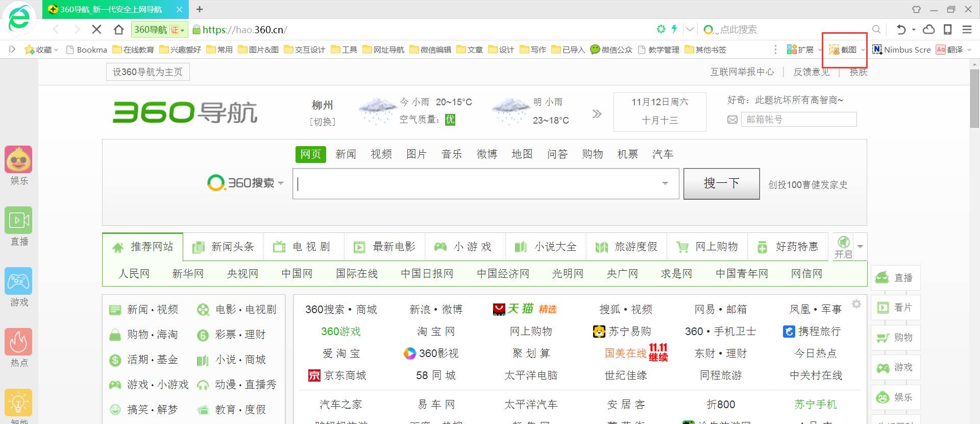
Task: Open the mobile phone icon in toolbar
Action: (947, 30)
